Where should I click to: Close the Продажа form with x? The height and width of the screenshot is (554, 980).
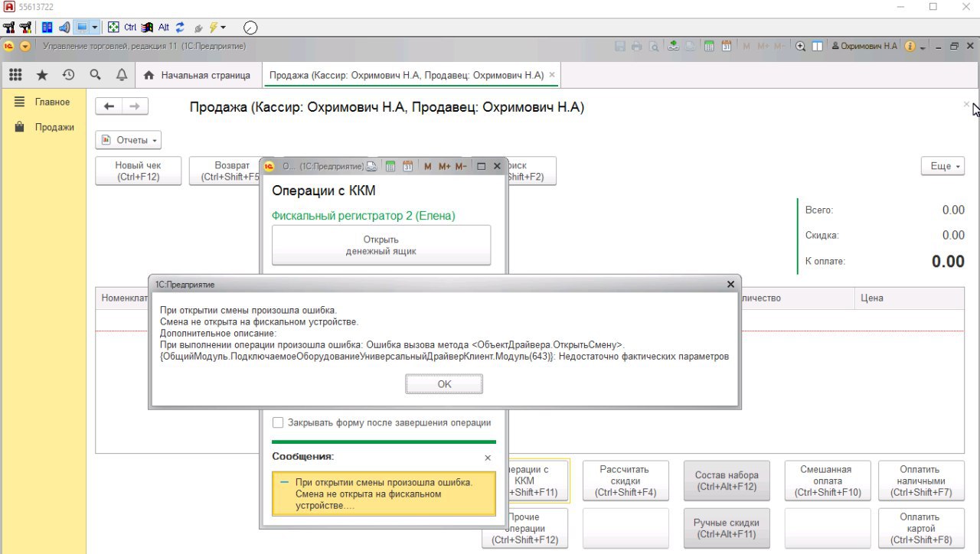point(966,104)
